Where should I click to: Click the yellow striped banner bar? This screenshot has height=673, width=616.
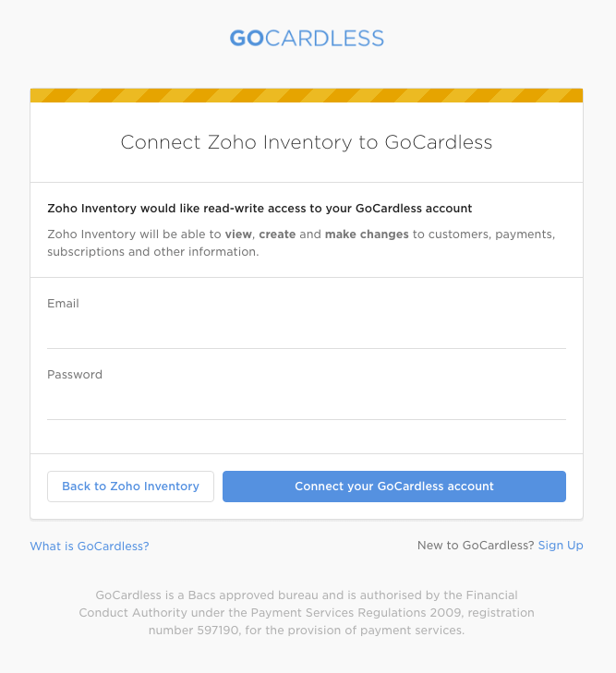pyautogui.click(x=307, y=95)
